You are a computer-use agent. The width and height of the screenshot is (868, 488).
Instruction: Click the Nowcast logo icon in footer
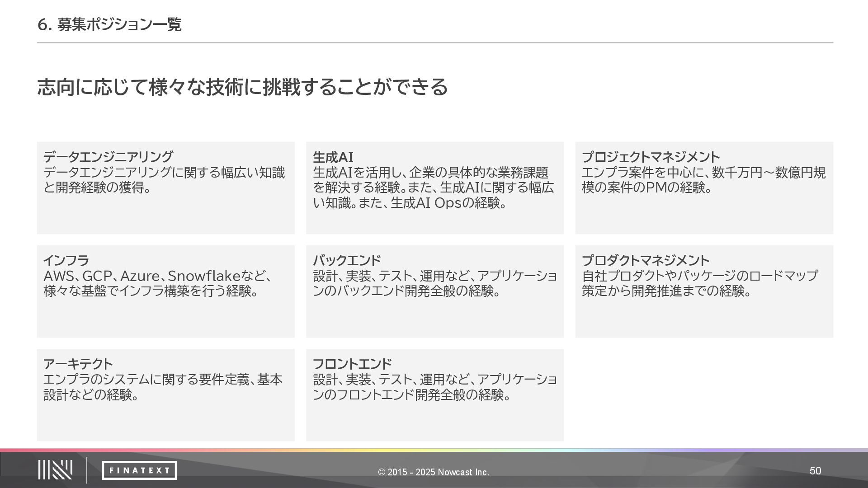[55, 470]
